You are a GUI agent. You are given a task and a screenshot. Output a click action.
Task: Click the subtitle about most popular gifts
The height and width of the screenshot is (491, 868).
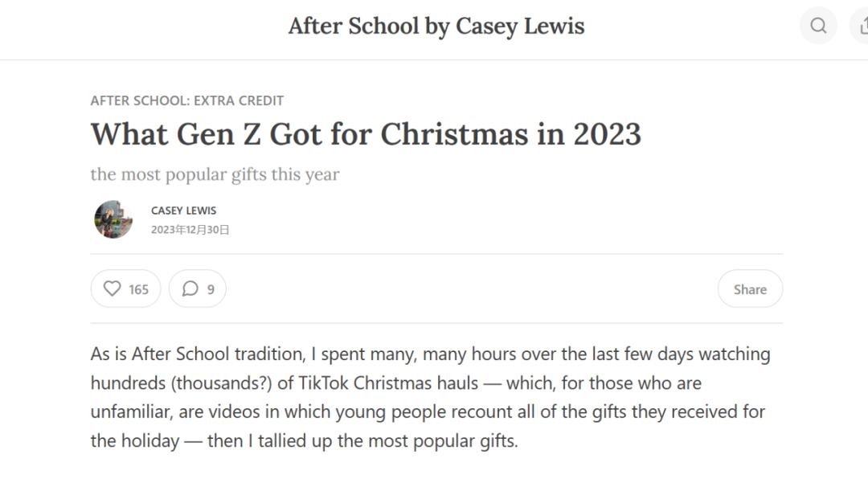[215, 174]
